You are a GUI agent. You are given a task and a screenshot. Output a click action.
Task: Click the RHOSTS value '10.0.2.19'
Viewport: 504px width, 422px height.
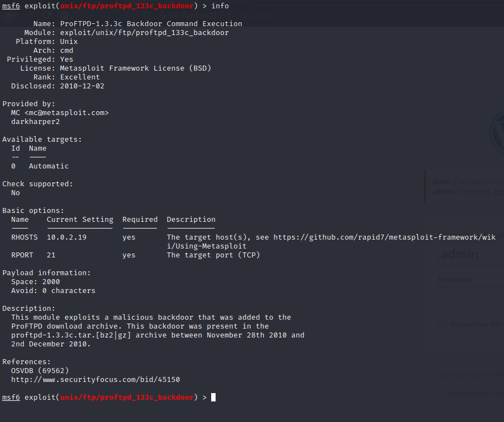(x=67, y=237)
